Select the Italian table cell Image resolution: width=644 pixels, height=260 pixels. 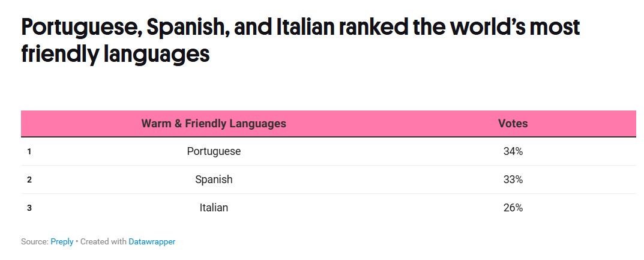(214, 208)
